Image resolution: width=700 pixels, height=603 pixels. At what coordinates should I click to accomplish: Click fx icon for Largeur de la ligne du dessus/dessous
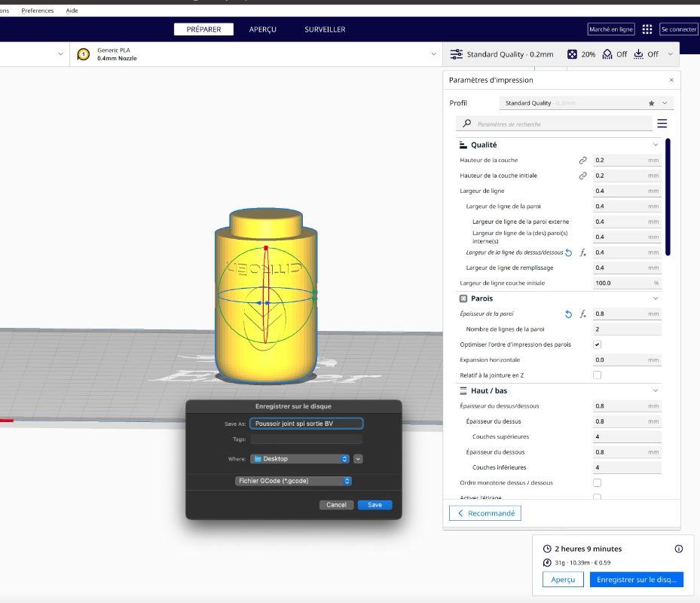(582, 253)
